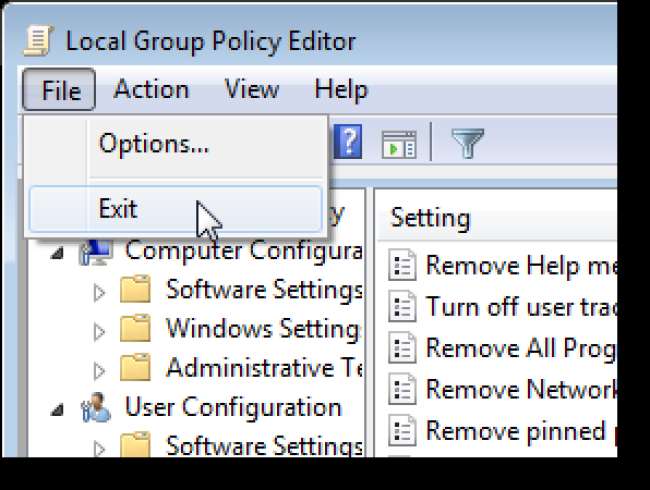650x490 pixels.
Task: Click the Administrative Templates folder icon
Action: [x=136, y=368]
